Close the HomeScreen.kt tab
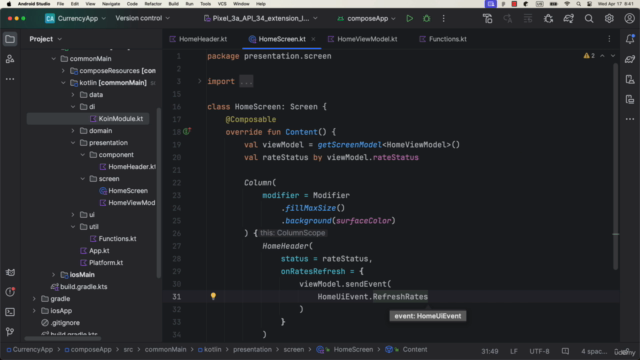The image size is (640, 360). click(x=313, y=39)
